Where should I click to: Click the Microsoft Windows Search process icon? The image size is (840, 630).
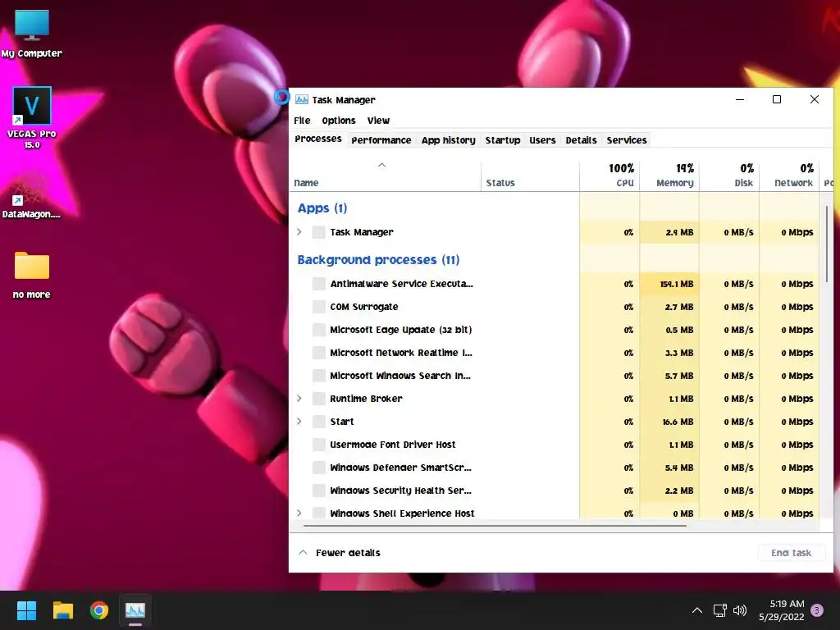pyautogui.click(x=319, y=376)
